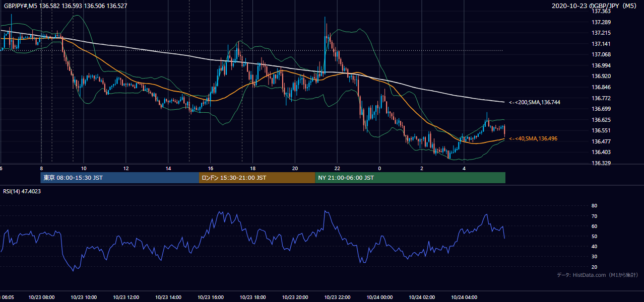Click the price axis value 137.141
Screen dimensions: 644x302
pos(601,44)
